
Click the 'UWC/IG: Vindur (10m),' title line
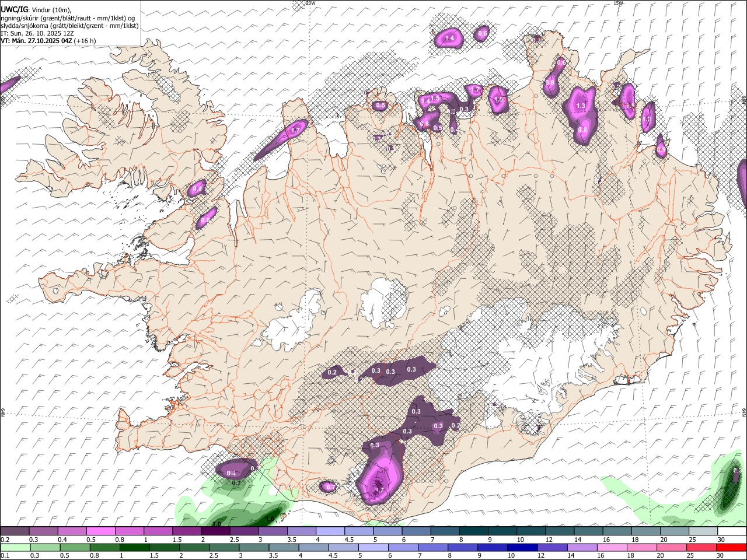point(36,10)
